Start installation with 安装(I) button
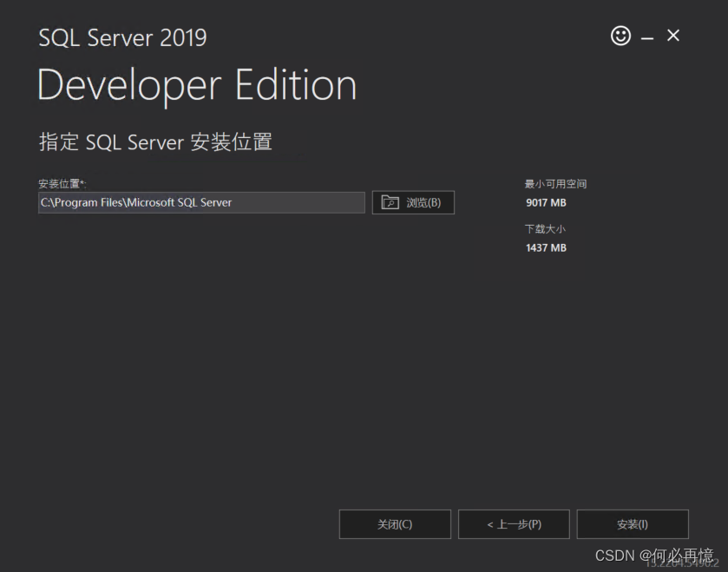The height and width of the screenshot is (572, 728). pyautogui.click(x=633, y=524)
